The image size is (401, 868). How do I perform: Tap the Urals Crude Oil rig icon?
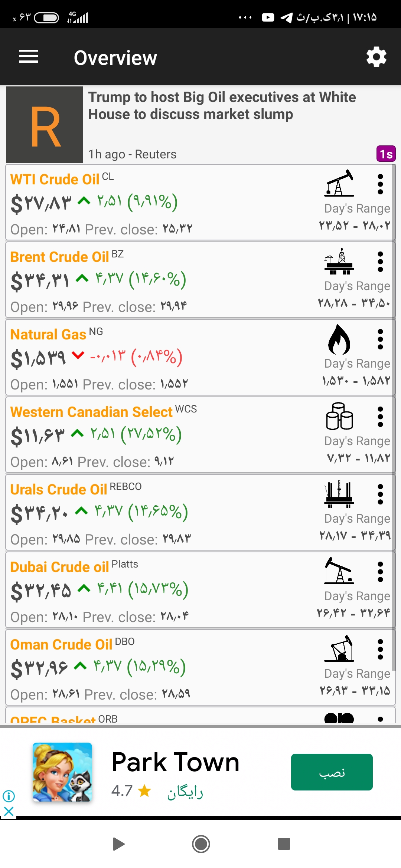(339, 494)
